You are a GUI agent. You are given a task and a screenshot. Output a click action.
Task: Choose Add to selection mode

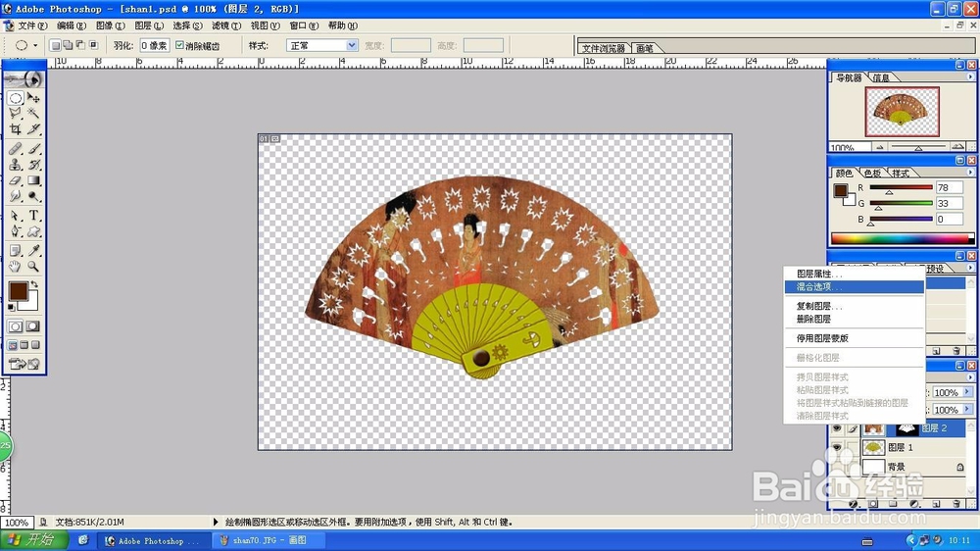(x=68, y=45)
